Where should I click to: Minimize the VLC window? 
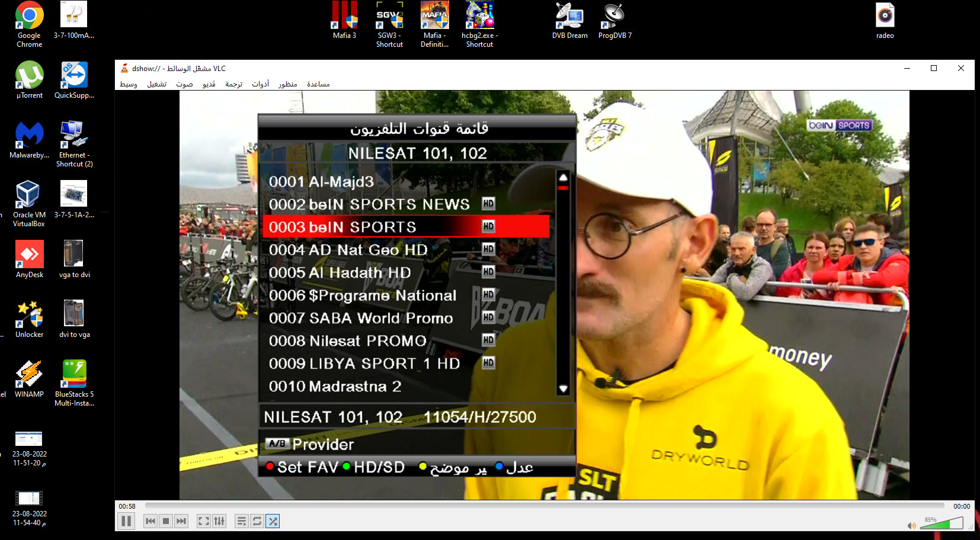[x=907, y=69]
